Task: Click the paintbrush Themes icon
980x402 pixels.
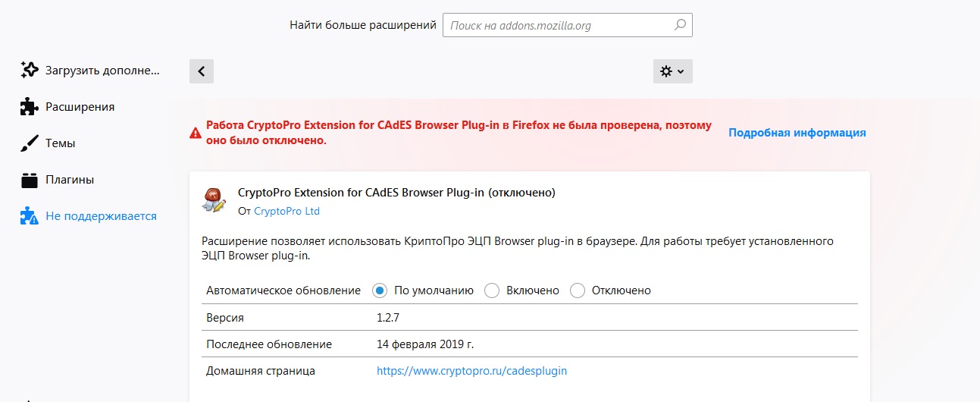Action: point(29,143)
